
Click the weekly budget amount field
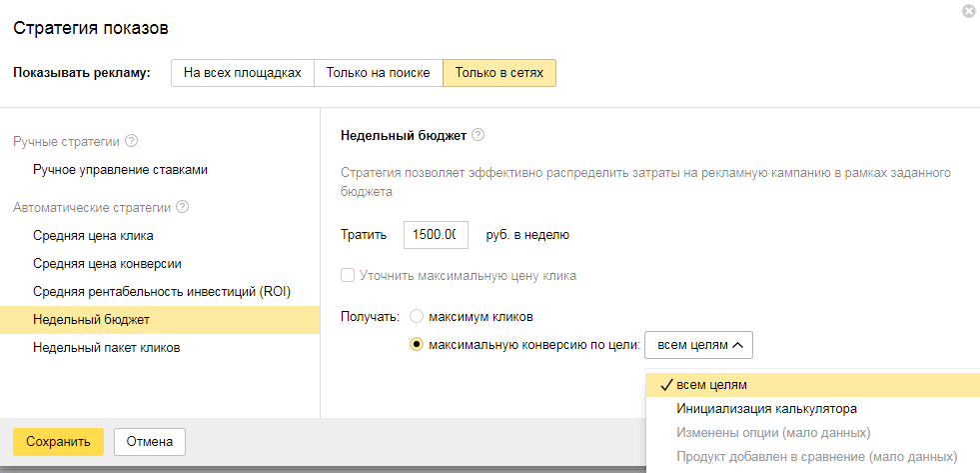click(x=436, y=235)
